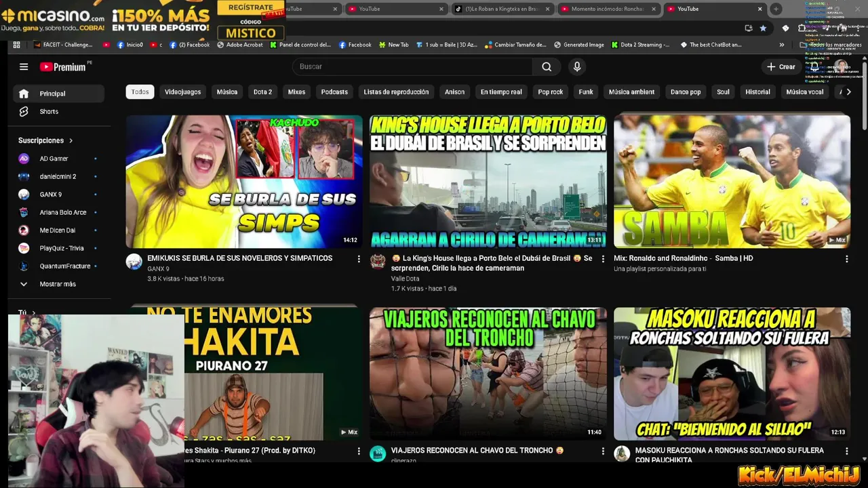Open Principal home in the sidebar
This screenshot has height=488, width=868.
pyautogui.click(x=58, y=94)
